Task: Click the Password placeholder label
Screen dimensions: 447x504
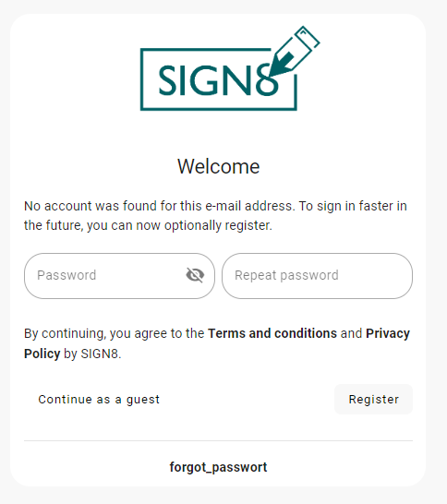Action: pyautogui.click(x=66, y=275)
